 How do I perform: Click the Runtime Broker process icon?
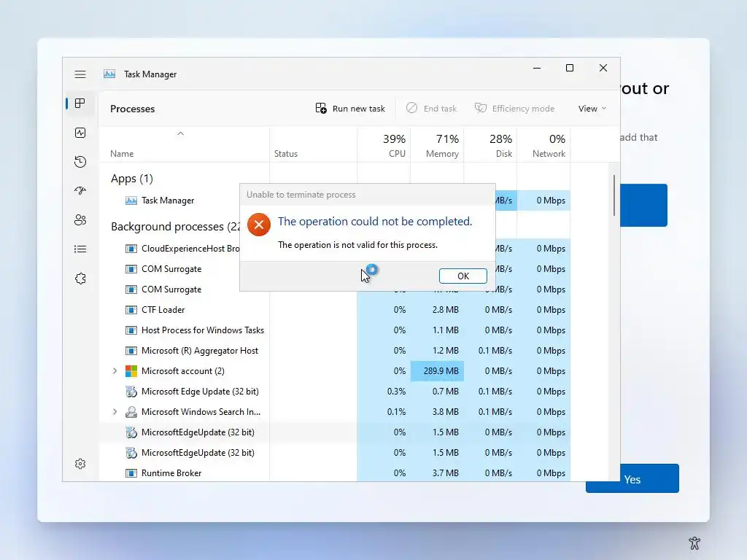(x=131, y=473)
